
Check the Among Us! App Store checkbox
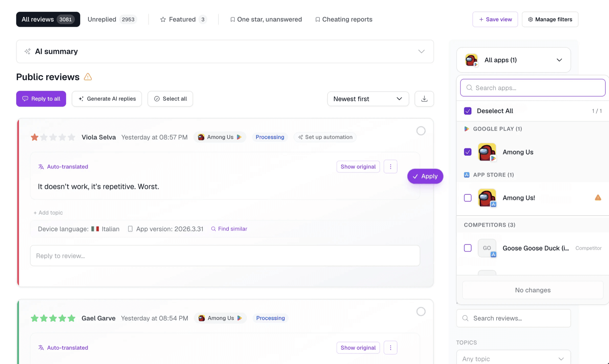coord(468,198)
